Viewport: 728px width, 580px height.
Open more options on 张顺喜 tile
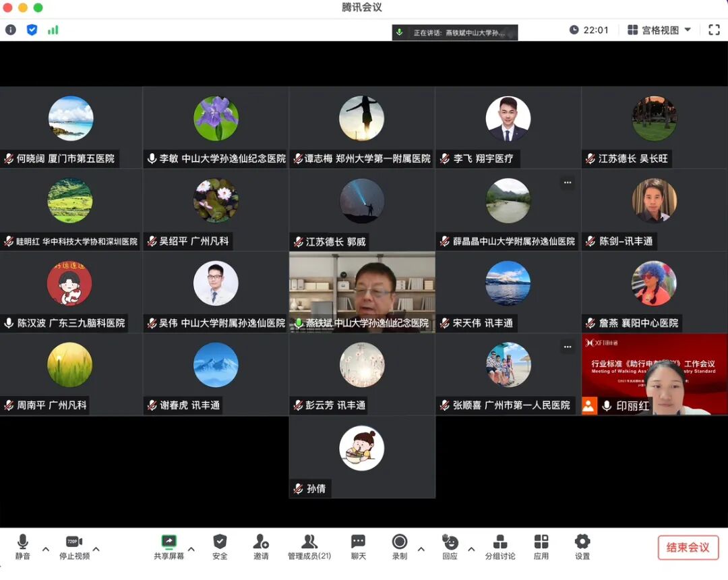click(568, 347)
